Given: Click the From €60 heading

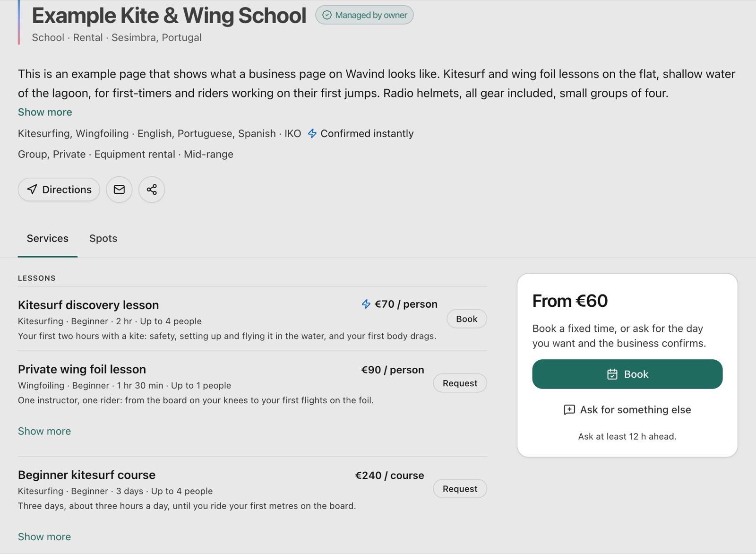Looking at the screenshot, I should coord(570,301).
